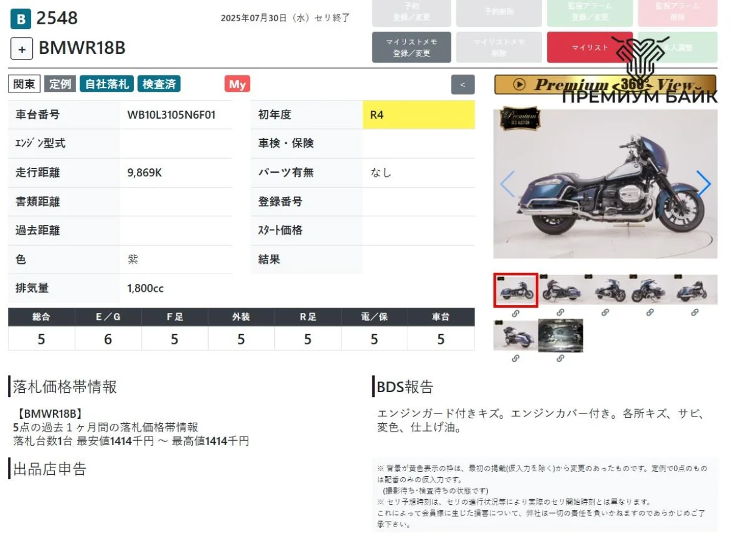This screenshot has height=560, width=730.
Task: Collapse the panel with the < button
Action: point(462,85)
